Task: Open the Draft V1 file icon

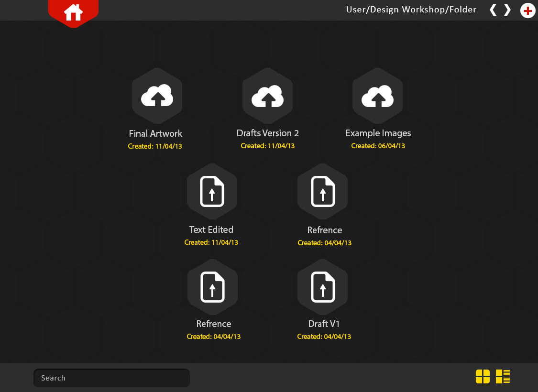Action: point(322,287)
